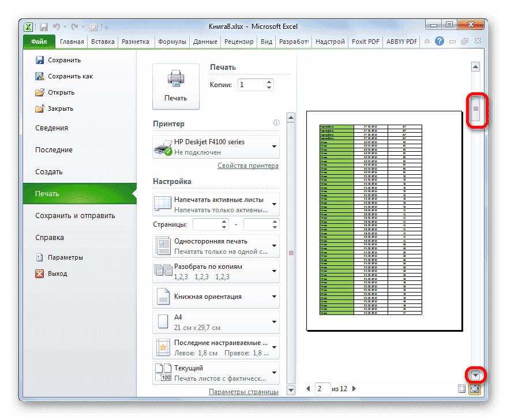Open Свойства принтера link
Viewport: 507px width, 420px height.
point(248,166)
